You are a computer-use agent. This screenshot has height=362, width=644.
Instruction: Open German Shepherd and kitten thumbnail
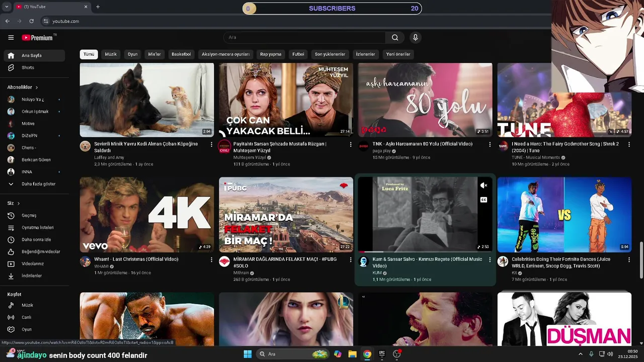point(147,100)
